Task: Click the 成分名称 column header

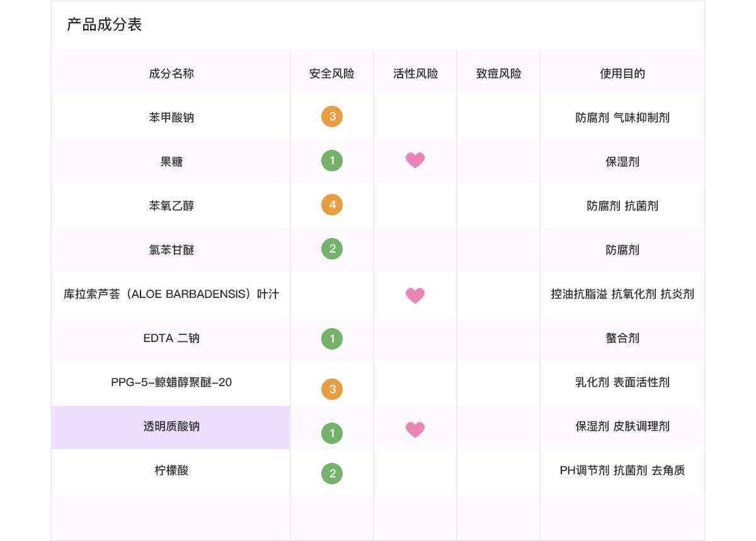Action: [x=171, y=74]
